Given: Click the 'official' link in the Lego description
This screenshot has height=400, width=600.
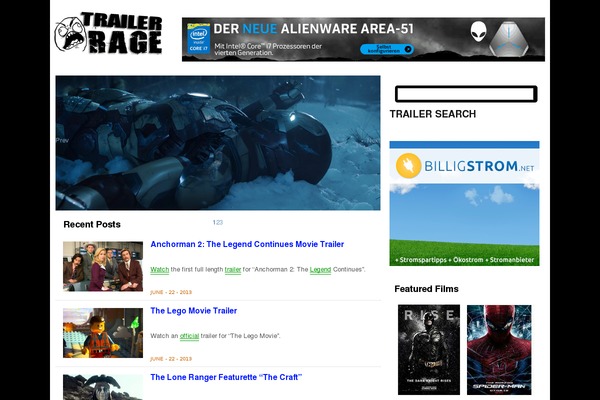Looking at the screenshot, I should [189, 336].
